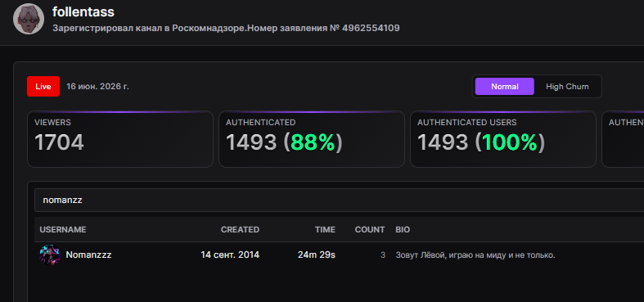Select the AUTHENTICATED 88% stat card
Screen dimensions: 644x302
[312, 139]
